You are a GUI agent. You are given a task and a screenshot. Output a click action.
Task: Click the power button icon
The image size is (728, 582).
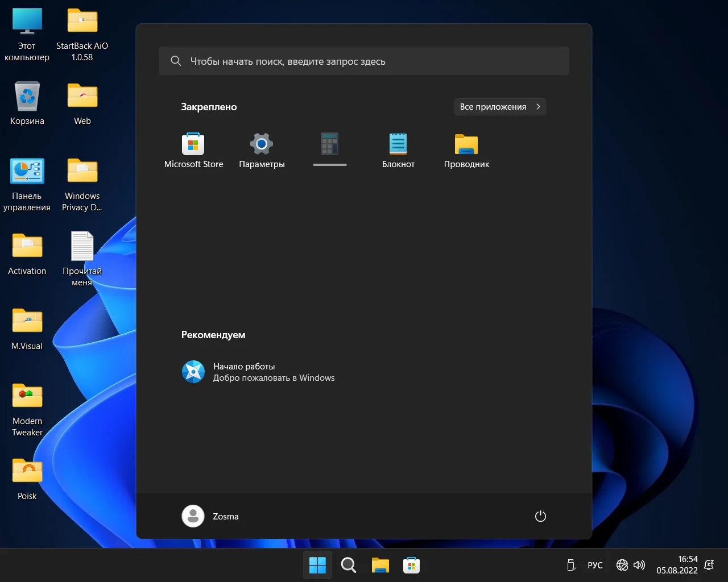[x=540, y=516]
